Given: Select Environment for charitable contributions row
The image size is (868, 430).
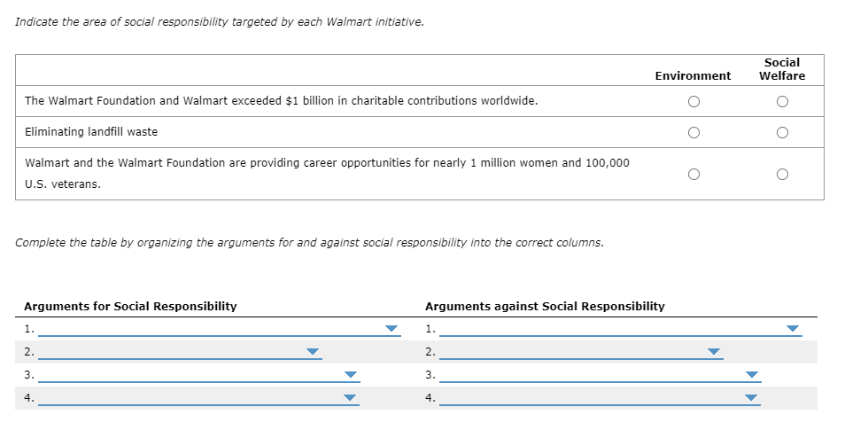Looking at the screenshot, I should click(x=693, y=101).
